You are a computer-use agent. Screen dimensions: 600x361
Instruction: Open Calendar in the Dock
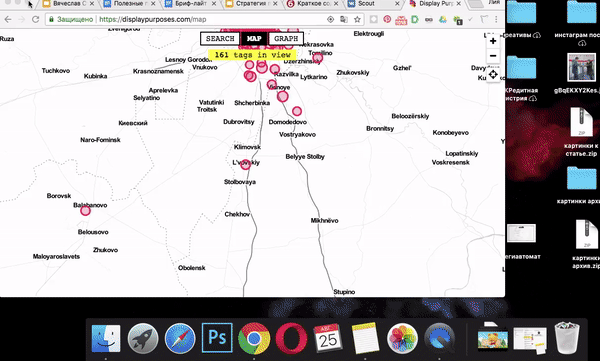(328, 338)
